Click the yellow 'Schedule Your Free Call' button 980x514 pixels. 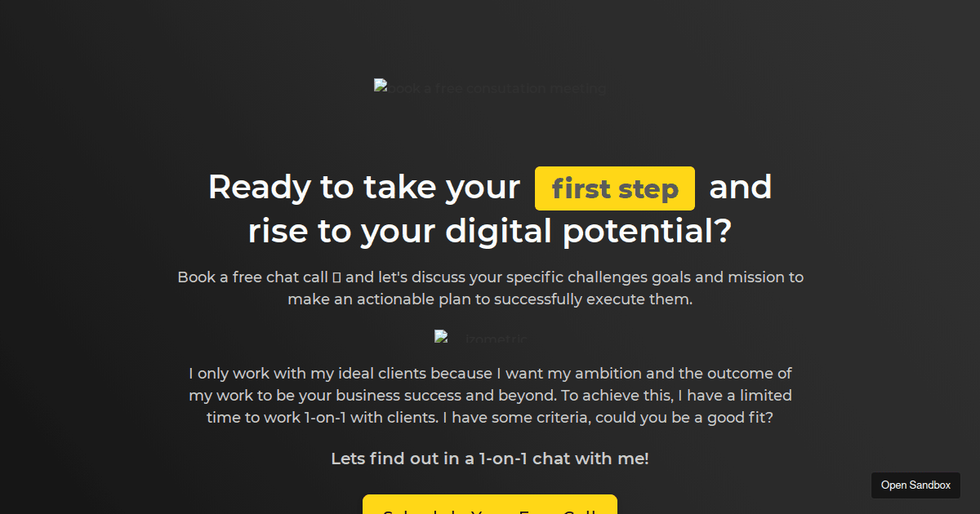click(490, 507)
